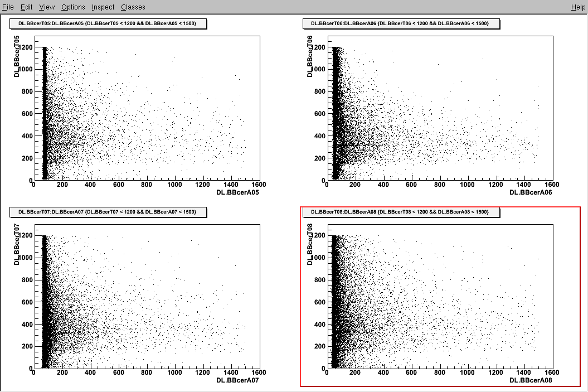Screen dimensions: 588x392
Task: Open the Inspect menu
Action: (x=103, y=7)
